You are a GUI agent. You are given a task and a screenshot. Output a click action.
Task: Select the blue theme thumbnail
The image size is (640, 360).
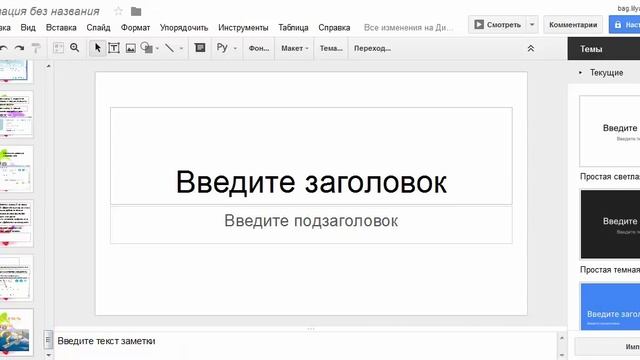tap(610, 306)
